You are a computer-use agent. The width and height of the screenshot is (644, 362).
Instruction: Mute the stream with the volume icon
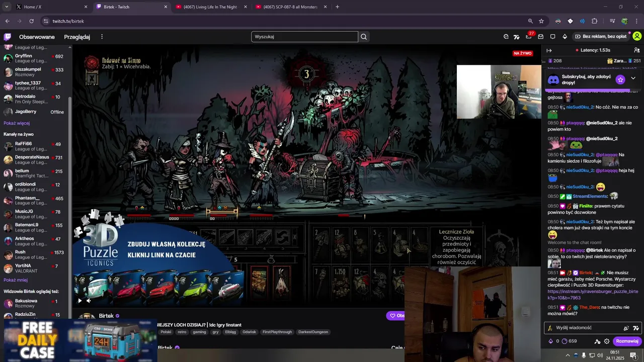pos(89,301)
